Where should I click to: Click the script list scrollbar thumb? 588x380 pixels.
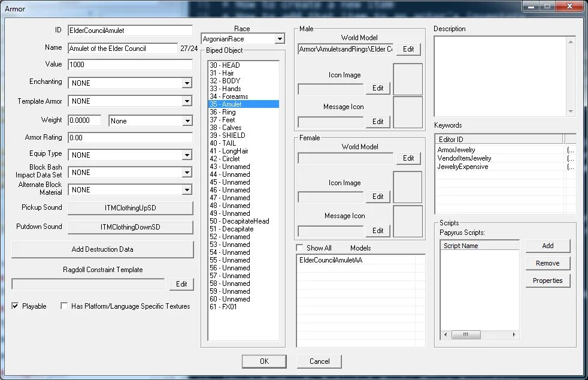pyautogui.click(x=466, y=334)
